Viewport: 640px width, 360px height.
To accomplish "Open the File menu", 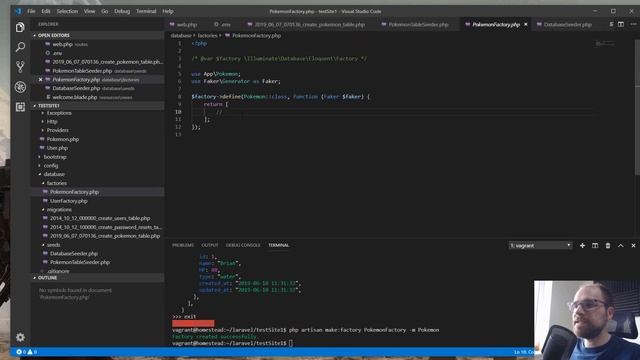I will (31, 11).
